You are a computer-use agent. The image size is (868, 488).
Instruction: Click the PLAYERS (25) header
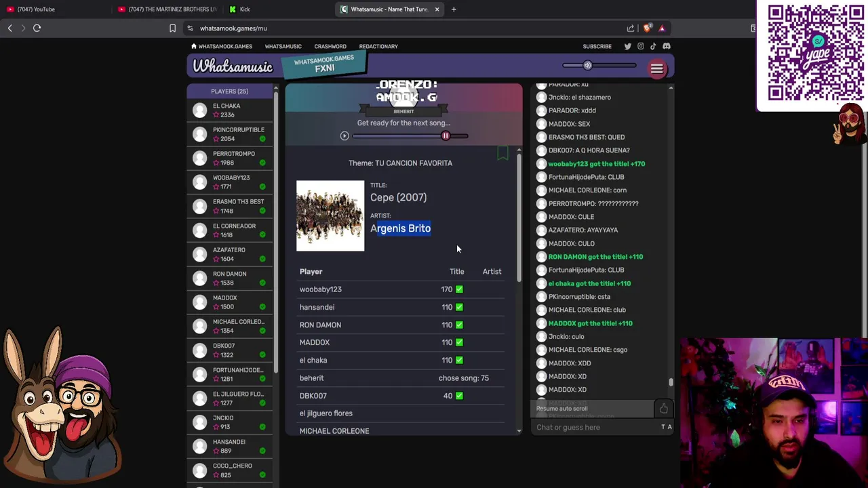(x=229, y=91)
